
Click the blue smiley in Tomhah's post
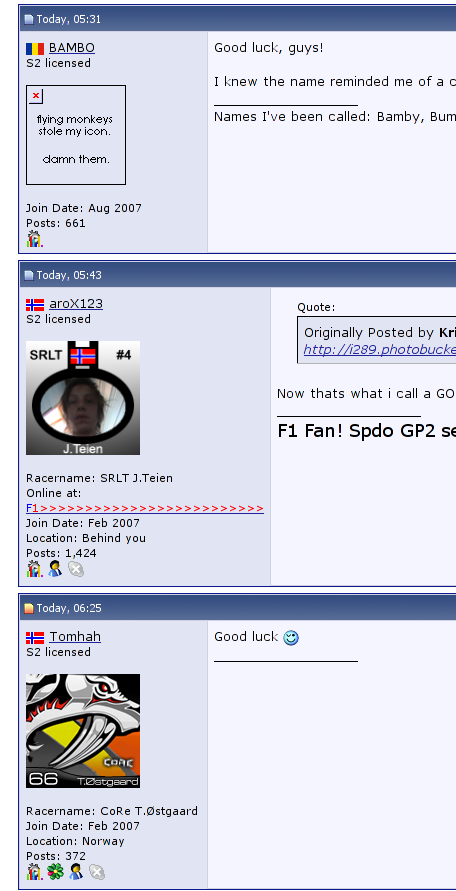coord(291,638)
